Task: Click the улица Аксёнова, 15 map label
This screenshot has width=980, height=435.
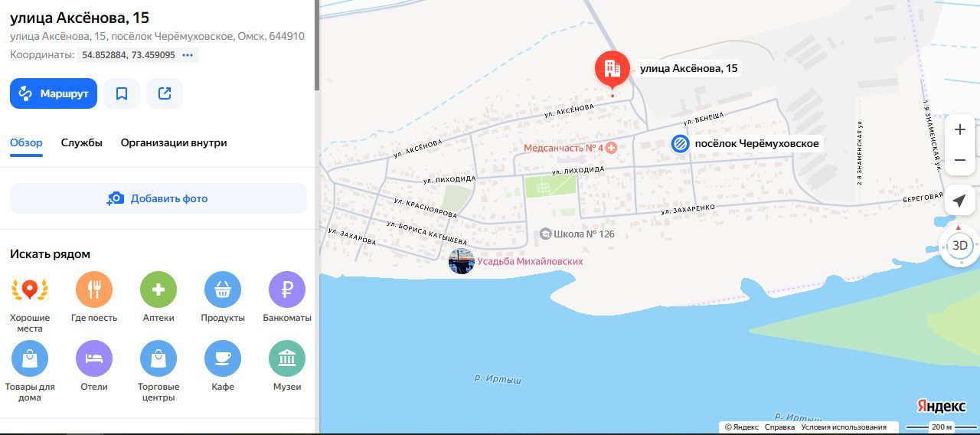Action: coord(689,69)
